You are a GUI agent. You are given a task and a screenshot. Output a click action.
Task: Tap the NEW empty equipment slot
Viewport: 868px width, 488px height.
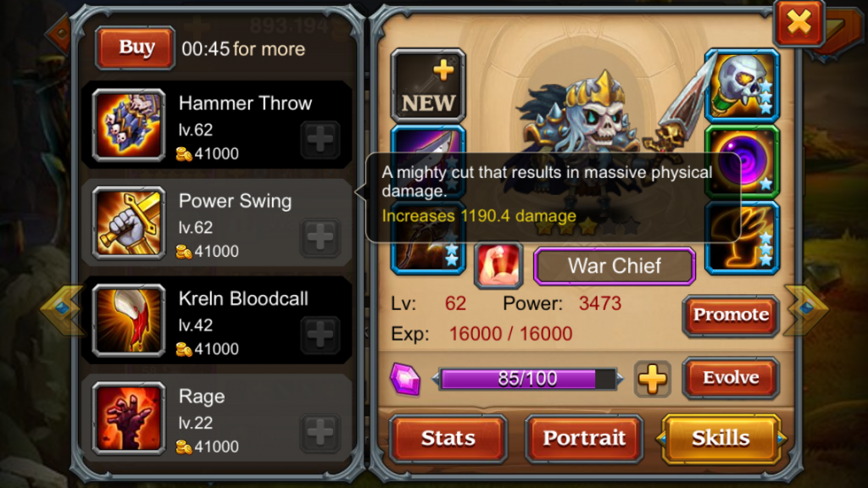pyautogui.click(x=428, y=86)
